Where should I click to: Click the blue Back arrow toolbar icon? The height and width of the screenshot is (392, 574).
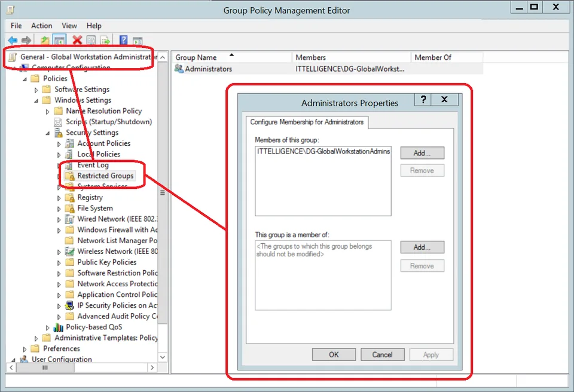(x=13, y=40)
